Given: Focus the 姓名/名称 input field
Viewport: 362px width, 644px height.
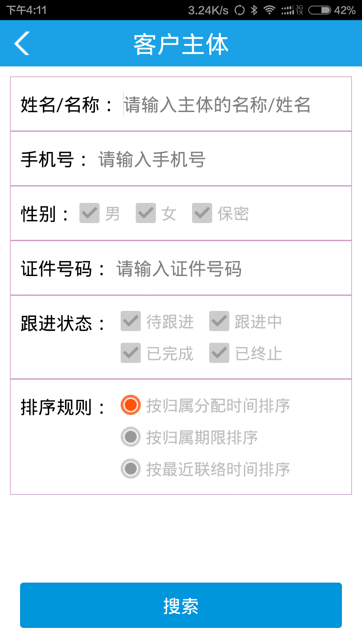Looking at the screenshot, I should tap(231, 105).
